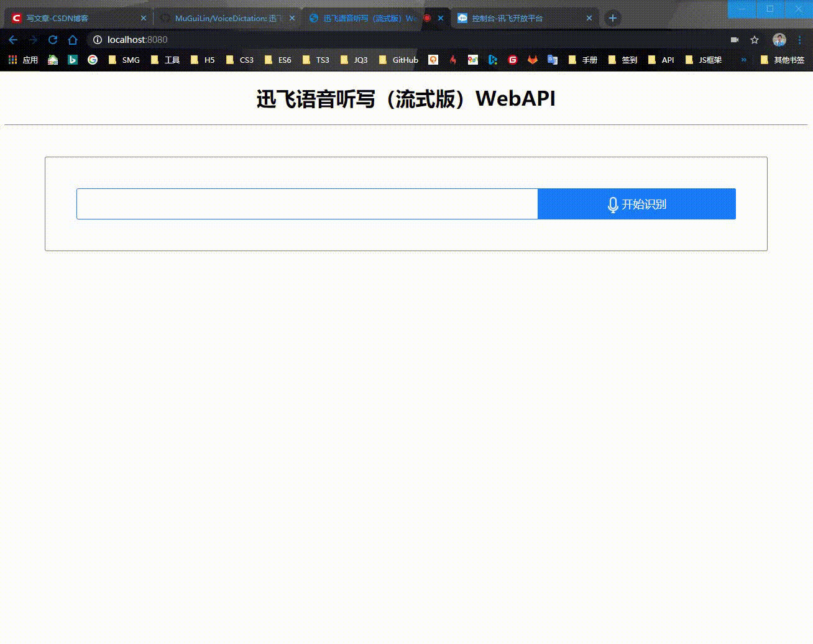
Task: Click the localhost:8080 address bar
Action: tap(137, 40)
